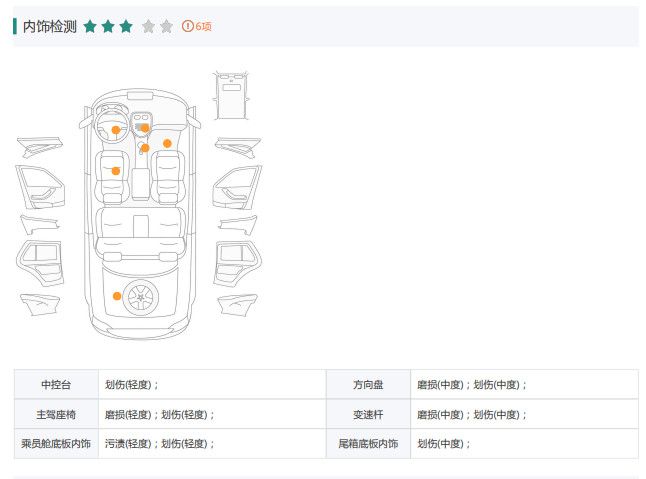
Task: Click the orange warning icon beside 6项
Action: click(187, 26)
